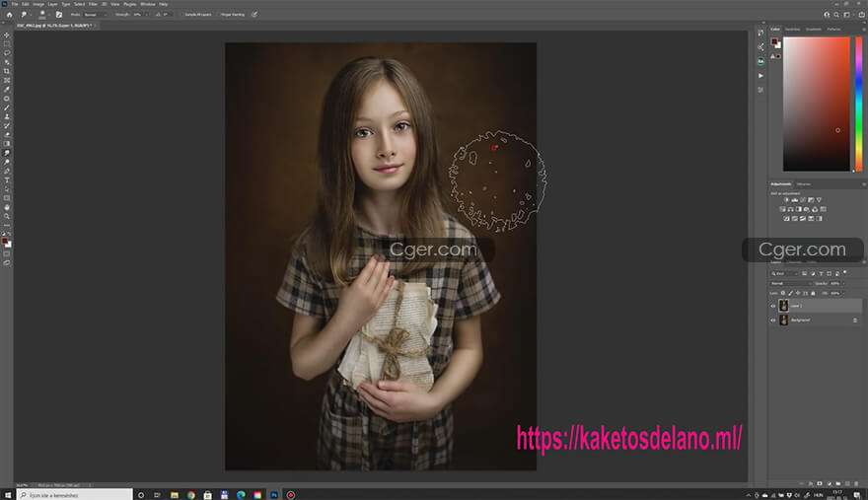Open the layer Fill slider arrow

[x=843, y=294]
